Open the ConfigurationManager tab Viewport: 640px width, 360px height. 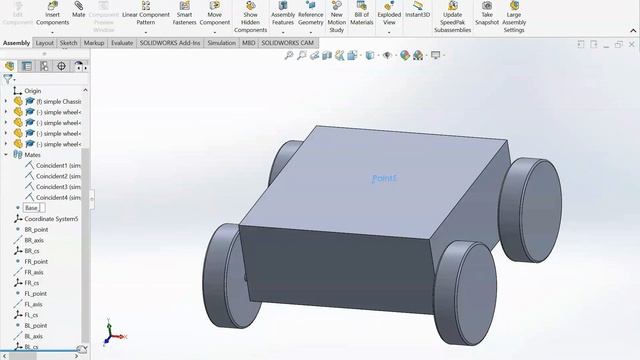pos(44,66)
